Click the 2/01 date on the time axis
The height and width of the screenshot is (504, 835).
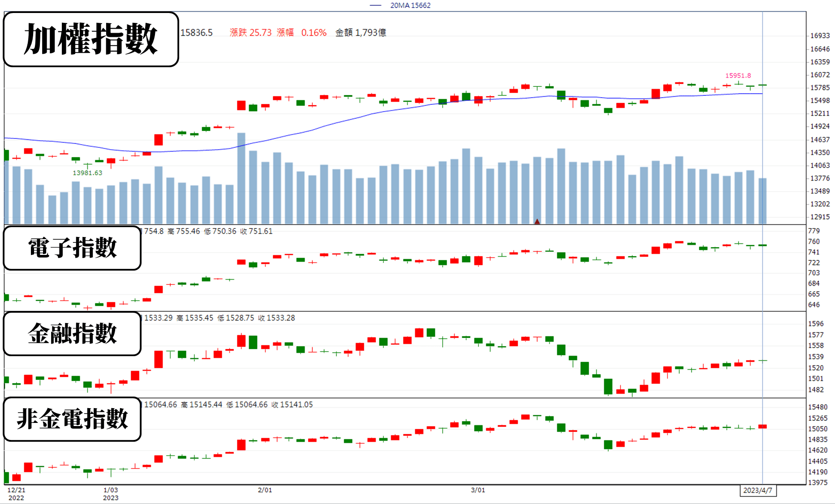point(265,490)
